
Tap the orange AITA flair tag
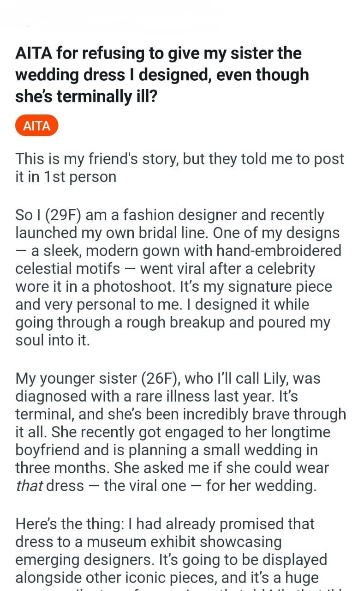click(x=36, y=126)
